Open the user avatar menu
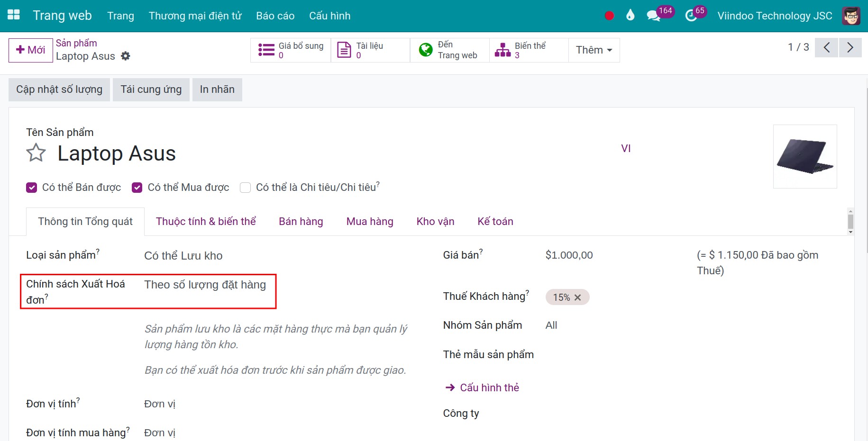Screen dimensions: 868x441 tap(851, 16)
